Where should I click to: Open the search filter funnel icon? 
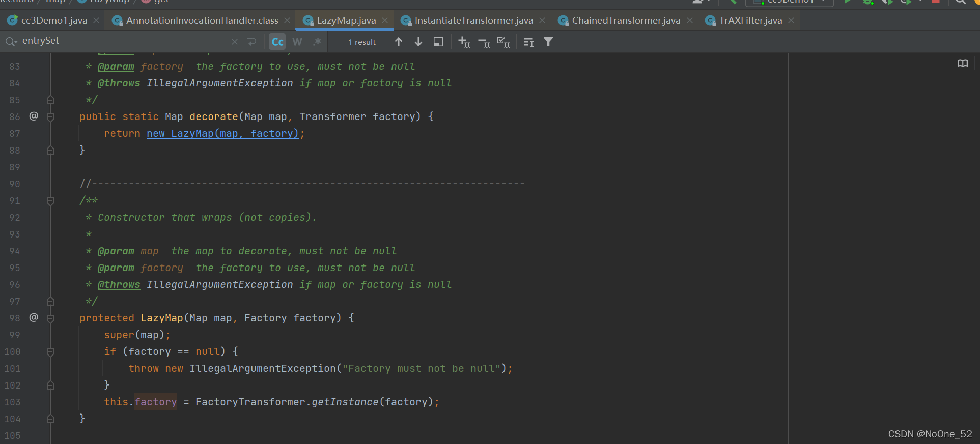pyautogui.click(x=548, y=42)
